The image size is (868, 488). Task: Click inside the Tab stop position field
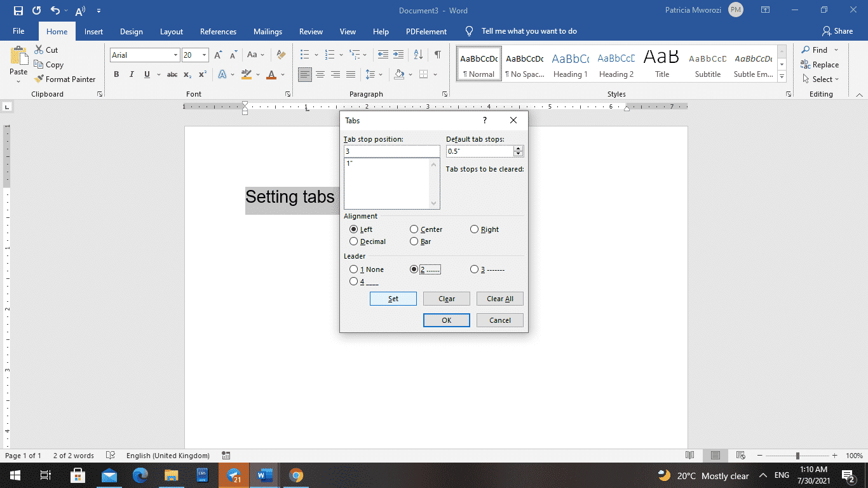(x=391, y=151)
